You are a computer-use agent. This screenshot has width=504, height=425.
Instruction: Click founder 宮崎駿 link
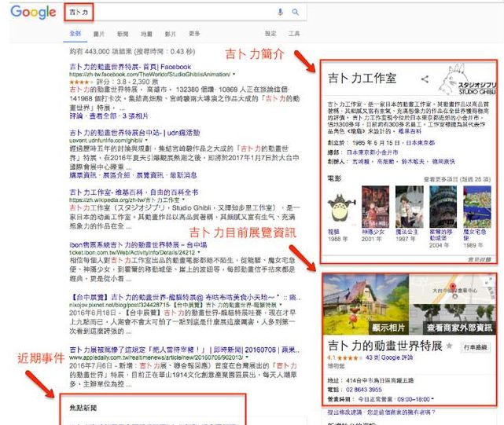point(361,161)
